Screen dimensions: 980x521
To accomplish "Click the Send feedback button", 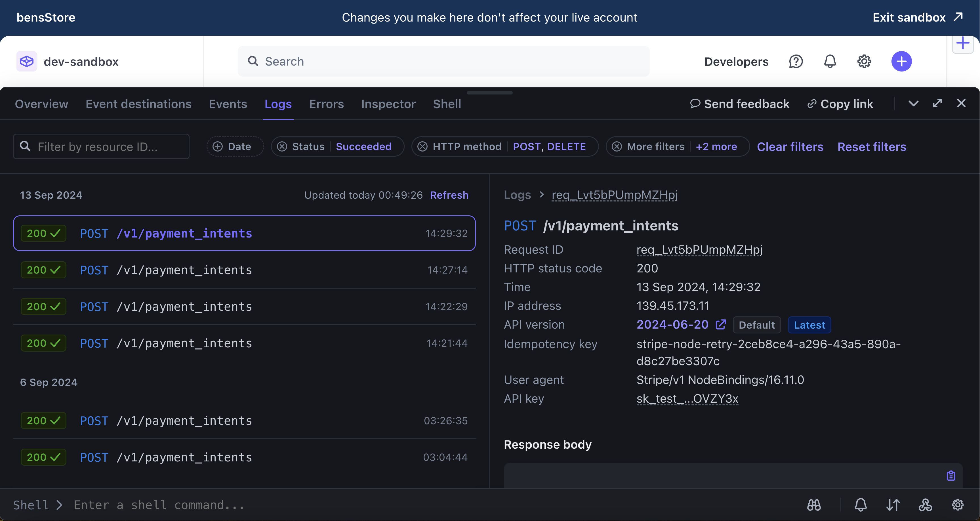I will click(x=740, y=104).
